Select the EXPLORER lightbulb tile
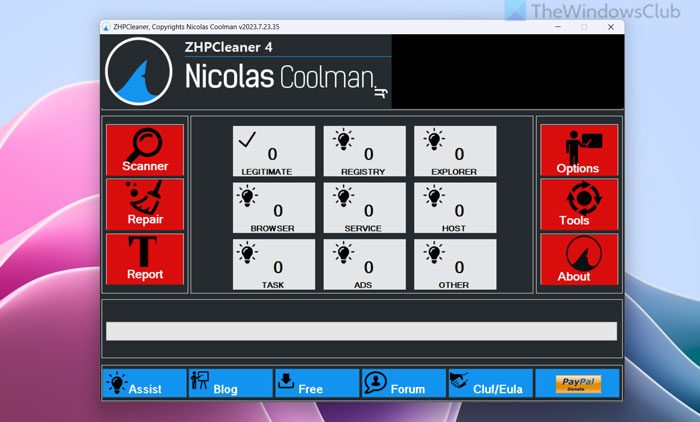The width and height of the screenshot is (700, 422). 455,151
